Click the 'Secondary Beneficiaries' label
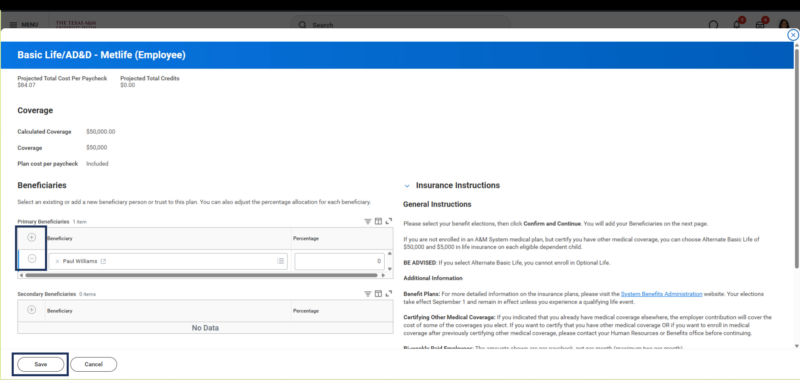Screen dimensions: 800x380 coord(46,294)
